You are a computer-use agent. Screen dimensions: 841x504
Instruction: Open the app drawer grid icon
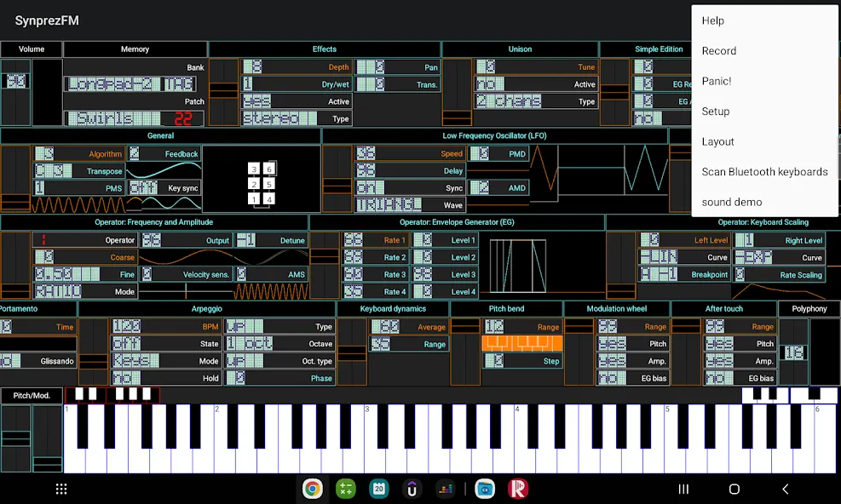61,489
